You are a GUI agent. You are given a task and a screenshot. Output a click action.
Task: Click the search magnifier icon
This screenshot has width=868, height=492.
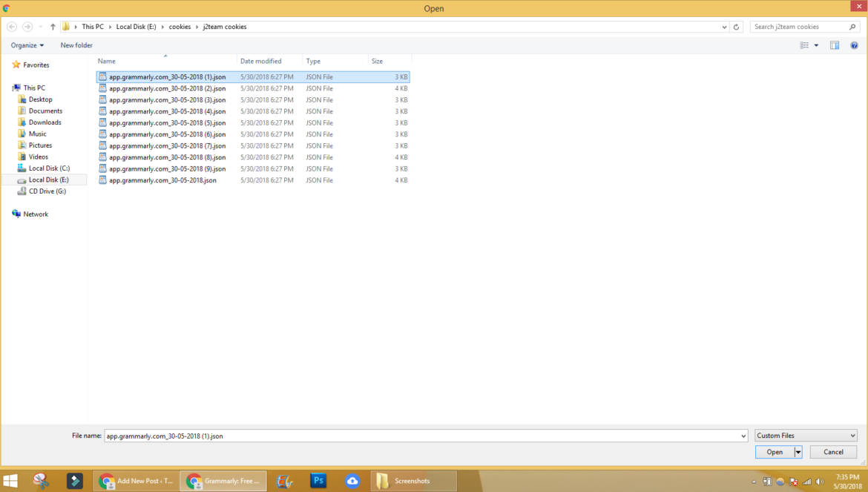pyautogui.click(x=852, y=27)
